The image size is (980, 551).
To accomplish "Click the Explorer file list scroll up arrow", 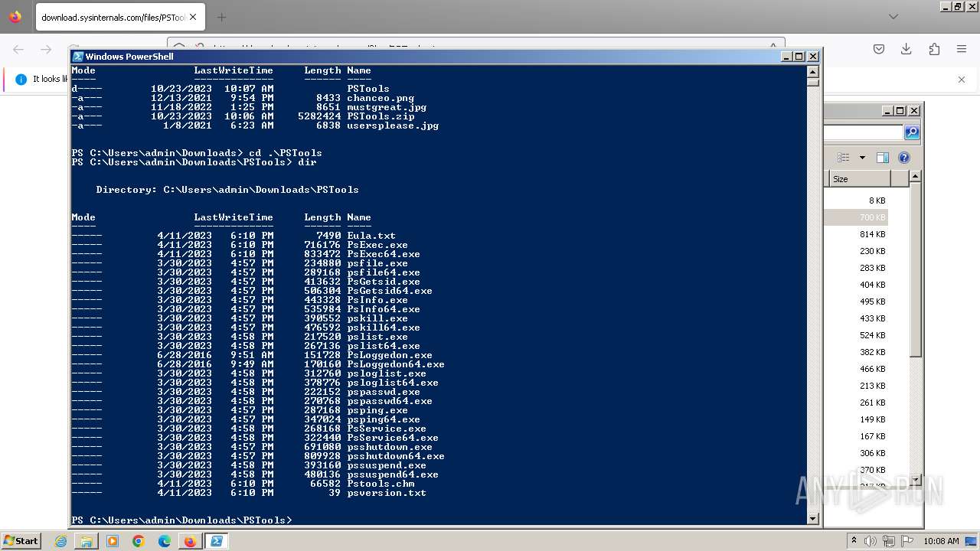I will (915, 177).
